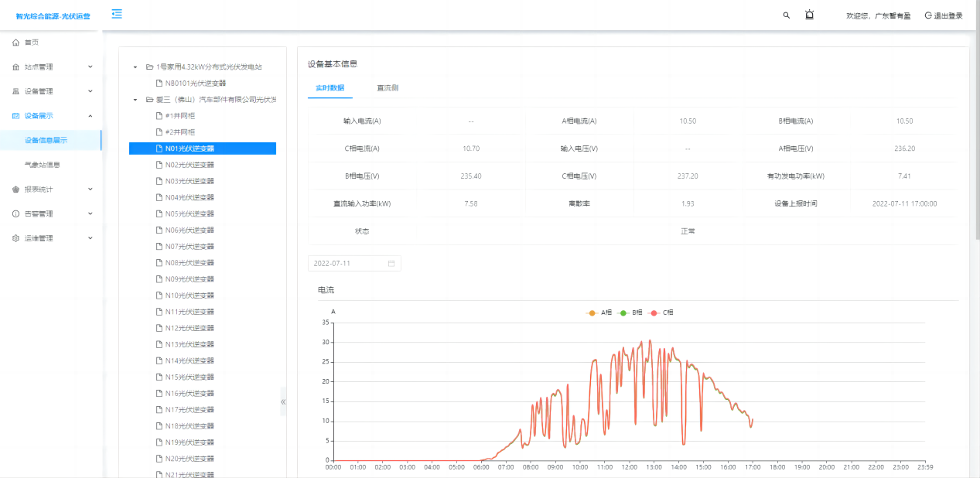Viewport: 980px width, 478px height.
Task: Select N05光伏逆变器 in the device tree
Action: pos(190,213)
